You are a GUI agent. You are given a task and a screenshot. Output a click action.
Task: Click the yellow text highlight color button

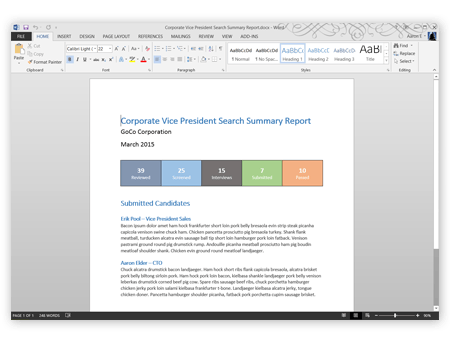132,59
